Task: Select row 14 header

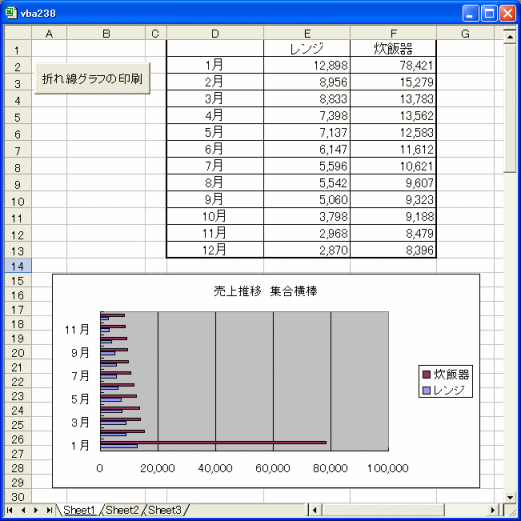Action: (18, 266)
